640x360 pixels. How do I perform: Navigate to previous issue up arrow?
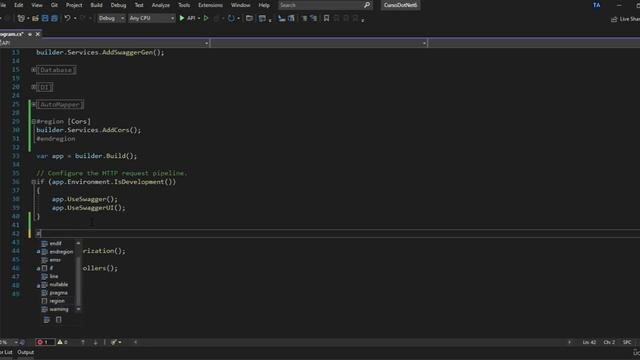83,342
